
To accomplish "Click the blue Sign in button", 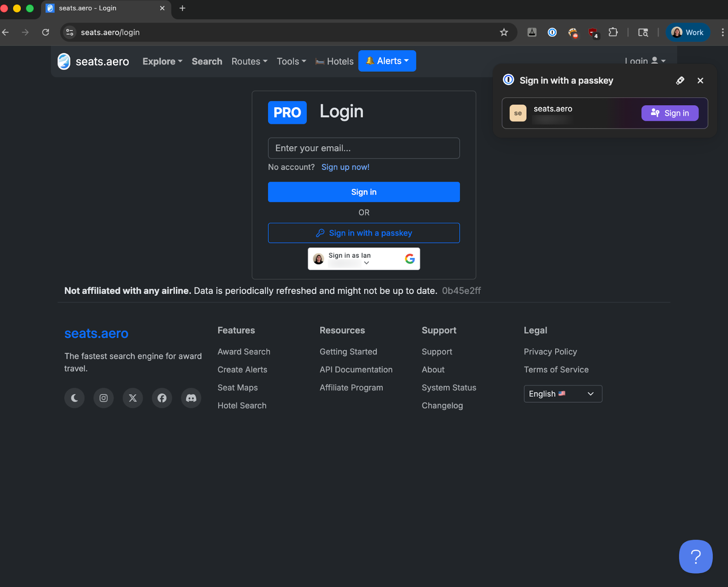I will coord(364,192).
